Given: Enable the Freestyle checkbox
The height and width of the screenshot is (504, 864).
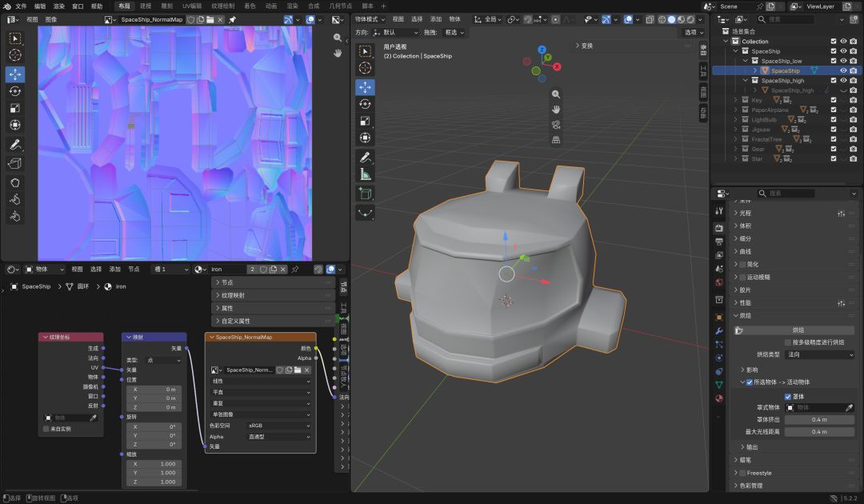Looking at the screenshot, I should [742, 473].
